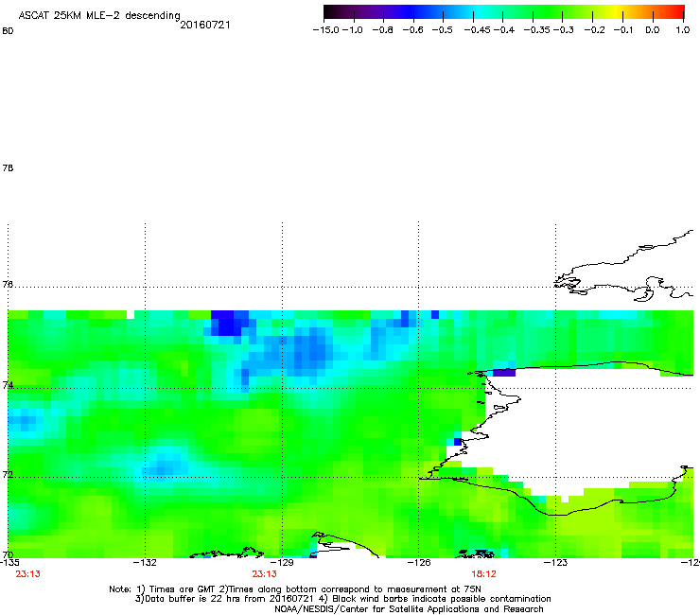This screenshot has height=615, width=700.
Task: Click the latitude label '74'
Action: [x=8, y=385]
